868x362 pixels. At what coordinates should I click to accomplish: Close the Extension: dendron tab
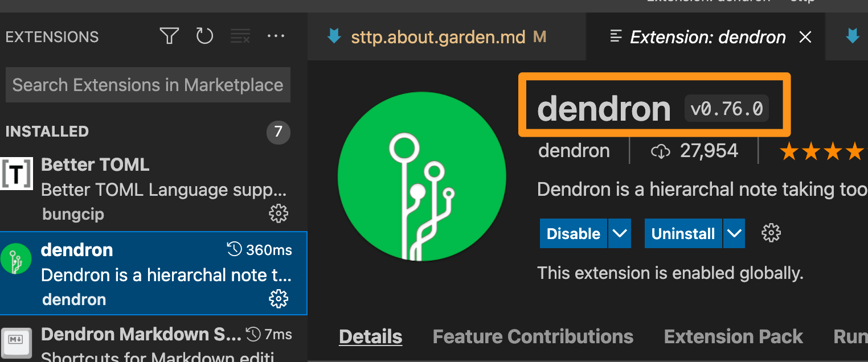click(805, 38)
